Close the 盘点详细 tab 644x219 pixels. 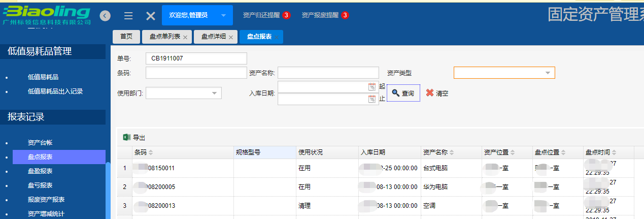pyautogui.click(x=230, y=37)
